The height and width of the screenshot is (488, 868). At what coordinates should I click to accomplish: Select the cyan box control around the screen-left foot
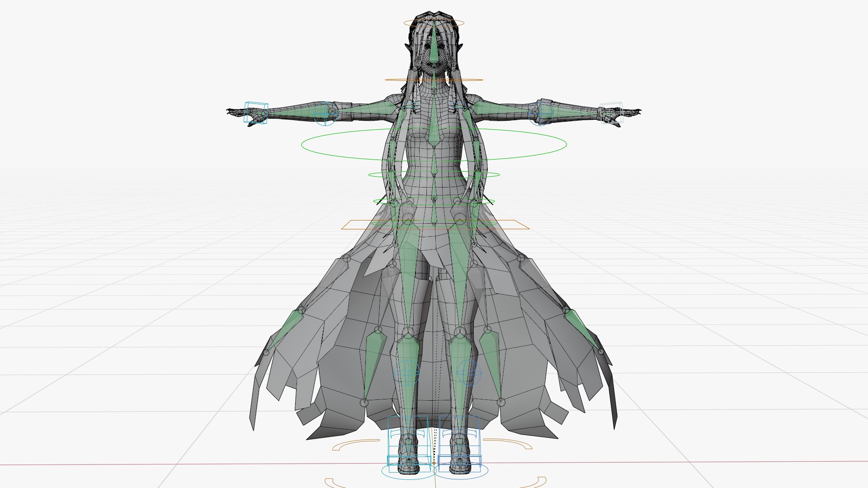click(x=408, y=443)
